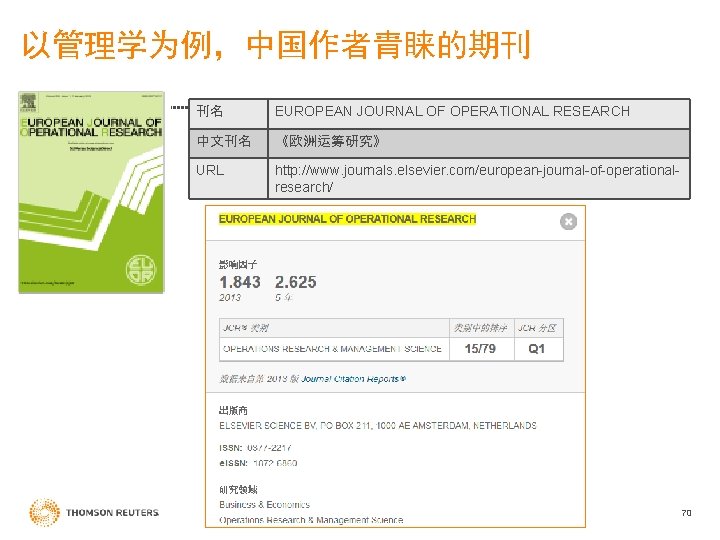The image size is (720, 540).
Task: Click the Thomson Reuters logo
Action: 94,512
